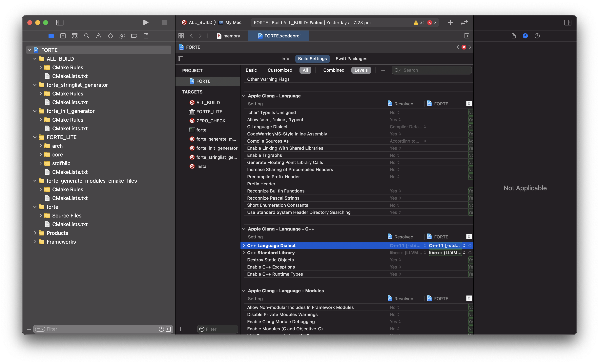The width and height of the screenshot is (599, 364).
Task: Hide the project and targets list
Action: [181, 59]
